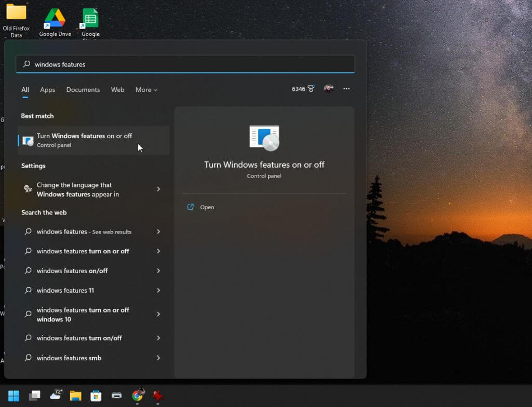Click the Task View taskbar icon

click(x=34, y=396)
